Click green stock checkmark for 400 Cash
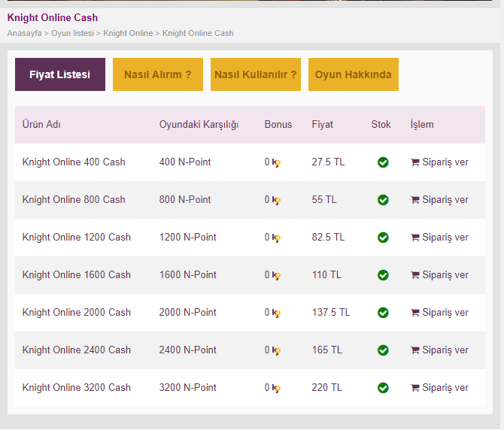The height and width of the screenshot is (430, 504). (x=383, y=162)
